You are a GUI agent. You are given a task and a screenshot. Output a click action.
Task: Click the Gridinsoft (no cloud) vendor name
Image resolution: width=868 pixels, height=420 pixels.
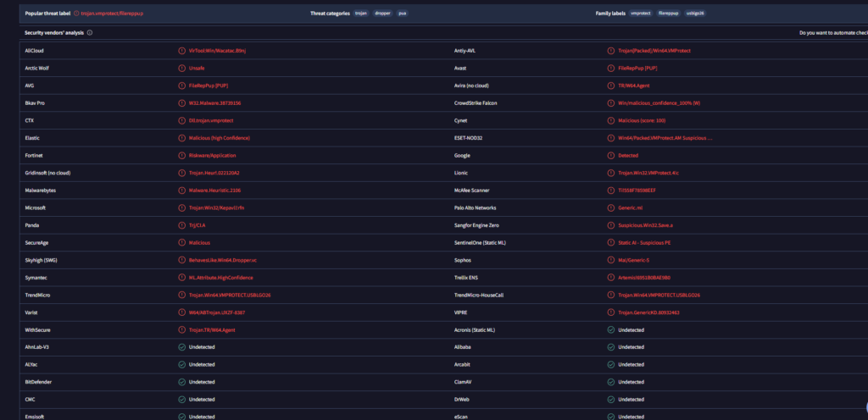coord(47,173)
